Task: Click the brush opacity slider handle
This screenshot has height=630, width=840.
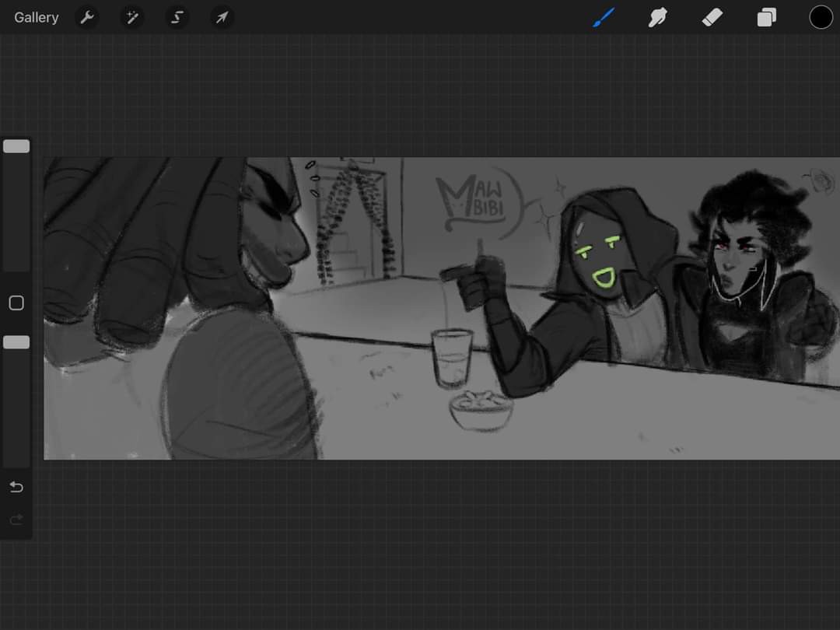Action: pyautogui.click(x=16, y=342)
